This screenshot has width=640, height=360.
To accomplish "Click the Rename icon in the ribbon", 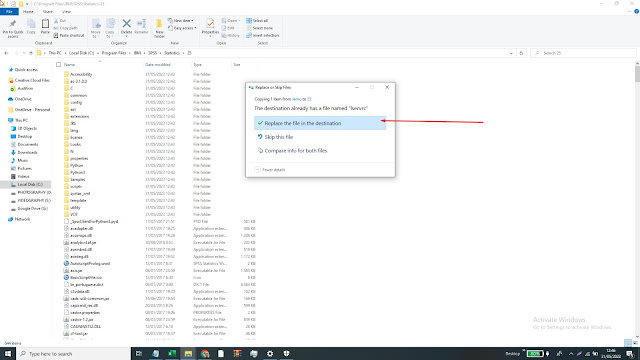I will (141, 27).
